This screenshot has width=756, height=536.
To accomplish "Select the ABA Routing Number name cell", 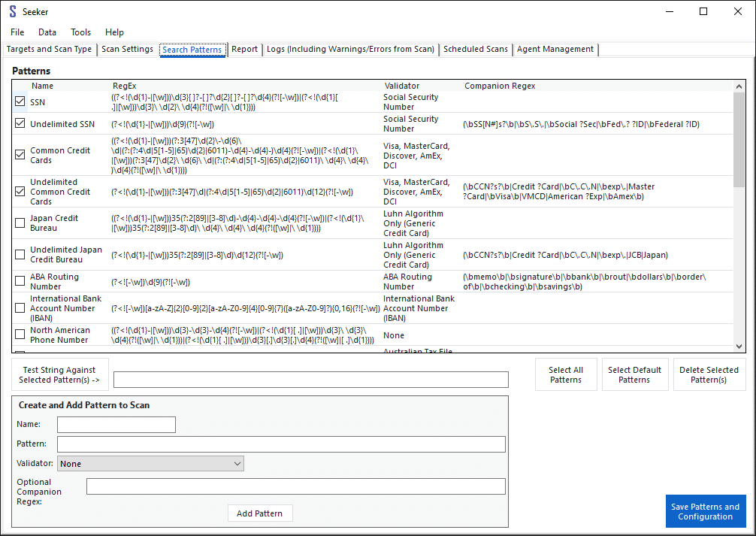I will tap(54, 281).
